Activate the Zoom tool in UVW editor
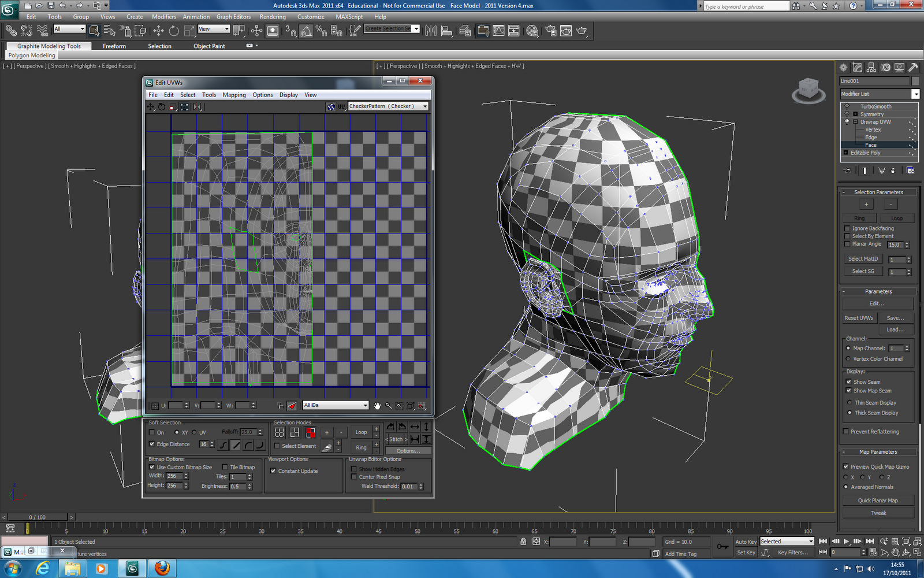924x578 pixels. point(388,405)
